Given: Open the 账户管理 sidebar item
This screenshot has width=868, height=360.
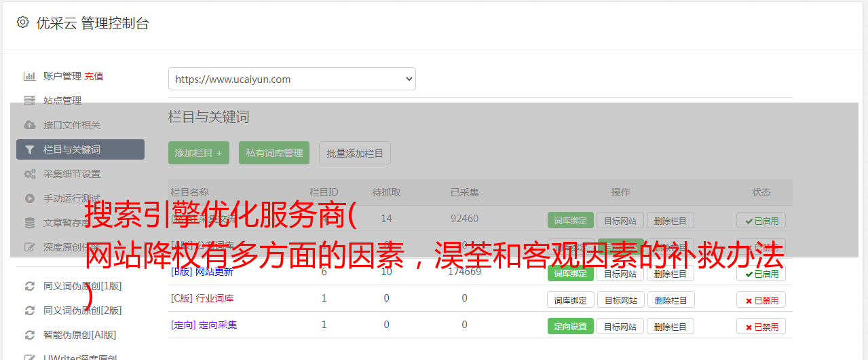Looking at the screenshot, I should click(62, 76).
